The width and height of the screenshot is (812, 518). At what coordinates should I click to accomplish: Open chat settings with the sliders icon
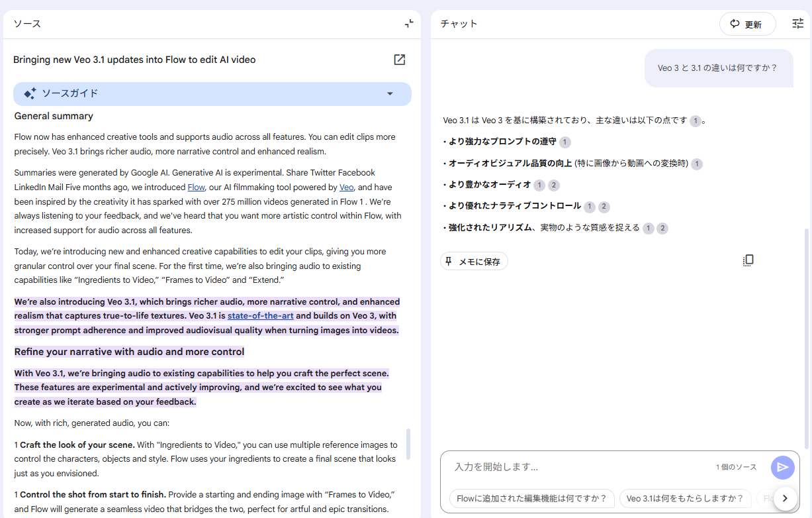coord(797,24)
